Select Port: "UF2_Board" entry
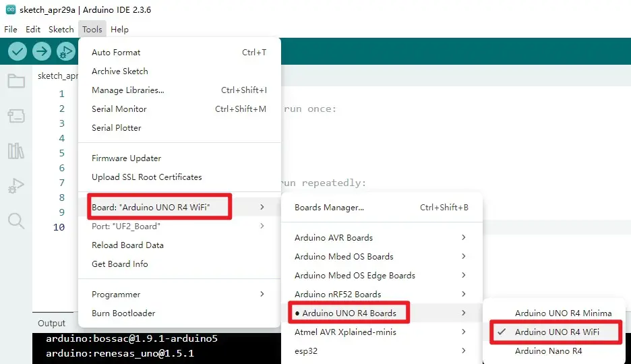This screenshot has height=364, width=631. pyautogui.click(x=179, y=226)
